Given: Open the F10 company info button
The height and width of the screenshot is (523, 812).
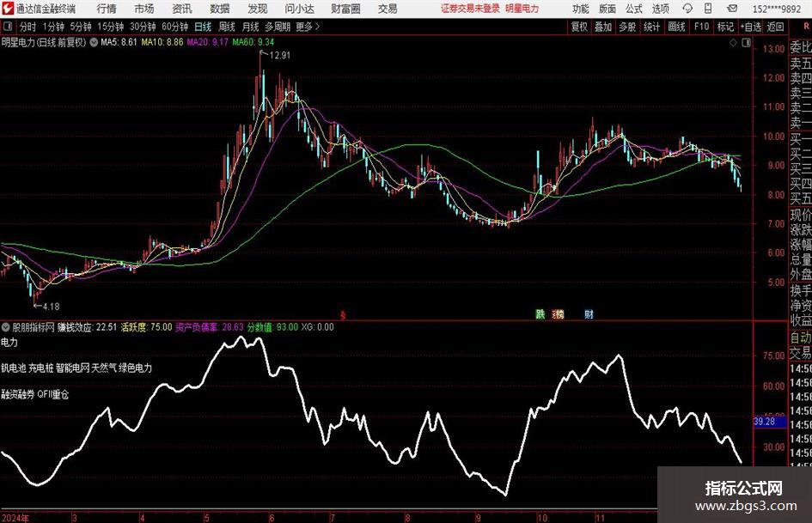Looking at the screenshot, I should click(x=701, y=27).
